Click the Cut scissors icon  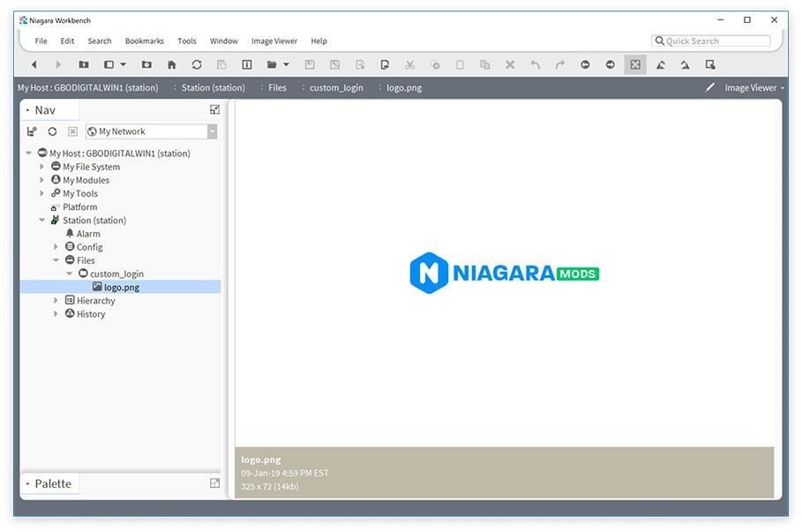[x=409, y=65]
